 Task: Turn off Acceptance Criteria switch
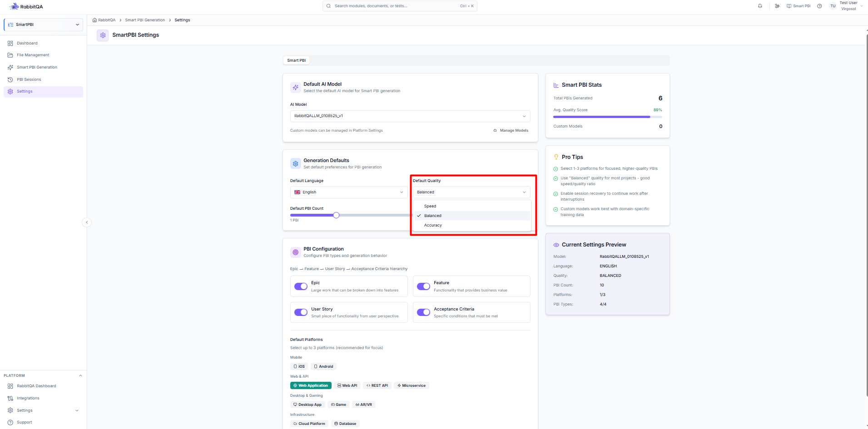point(423,312)
